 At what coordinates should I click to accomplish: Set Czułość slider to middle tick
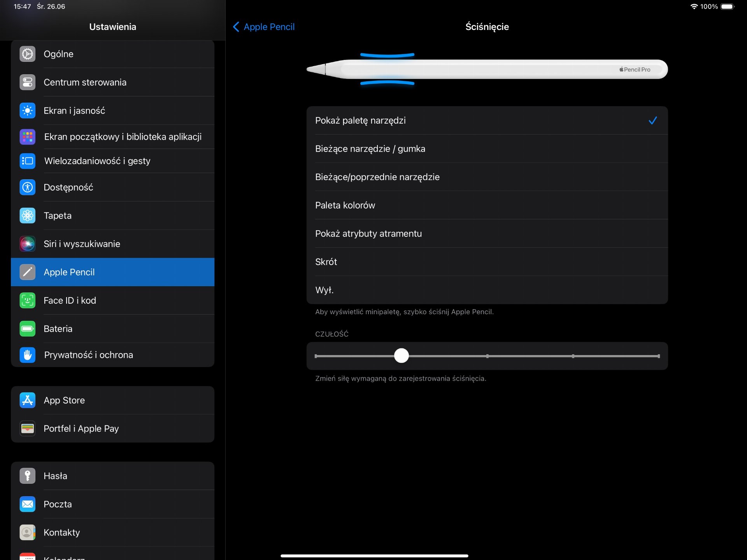(x=487, y=356)
